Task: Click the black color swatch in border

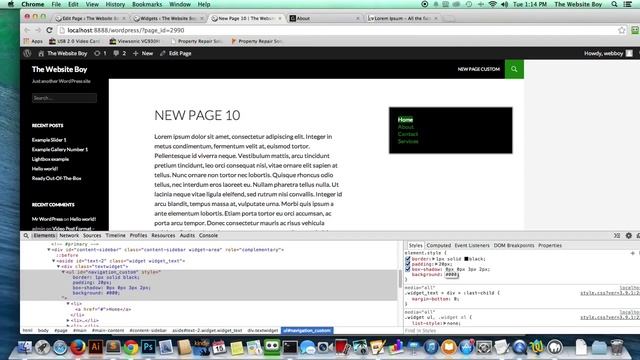Action: (466, 259)
